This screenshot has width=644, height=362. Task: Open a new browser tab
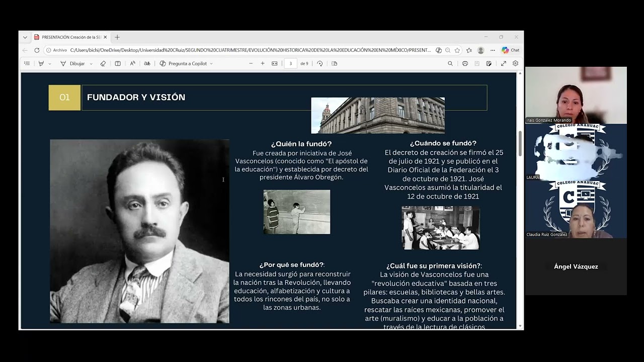117,37
